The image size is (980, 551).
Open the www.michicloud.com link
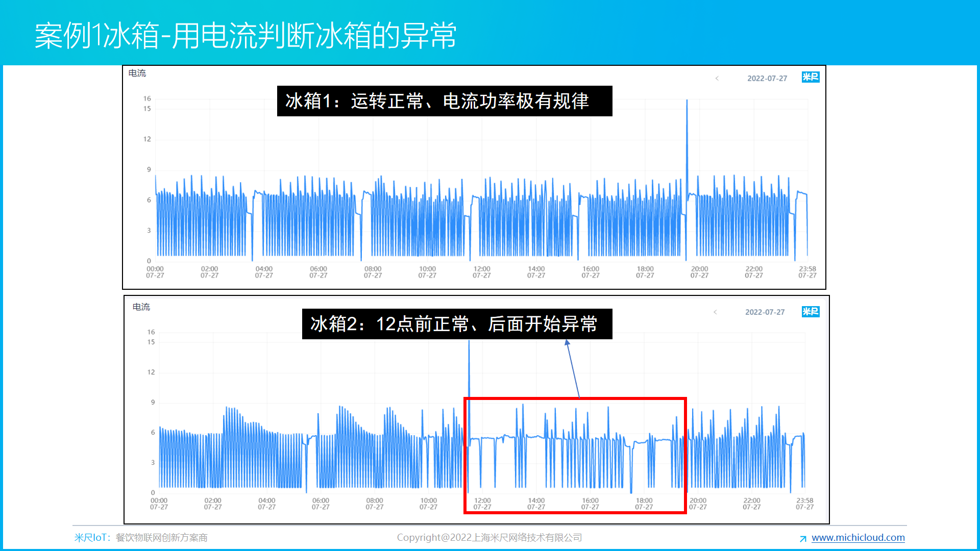858,537
